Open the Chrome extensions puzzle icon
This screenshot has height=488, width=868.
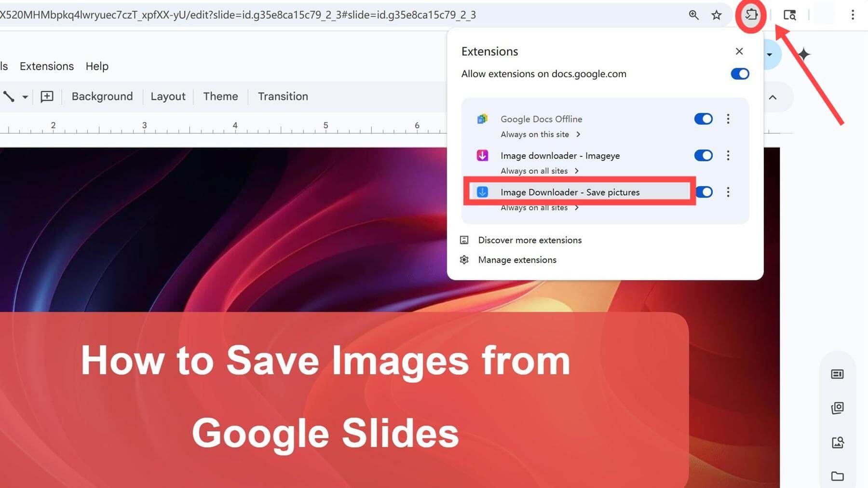(751, 15)
